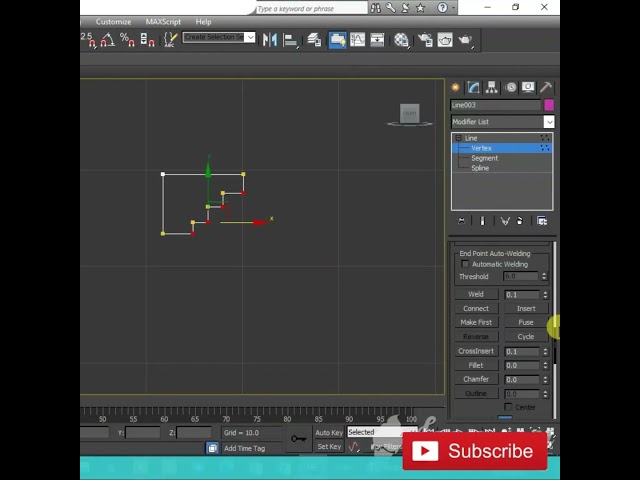
Task: Click the wrench icon in title bar
Action: 391,8
